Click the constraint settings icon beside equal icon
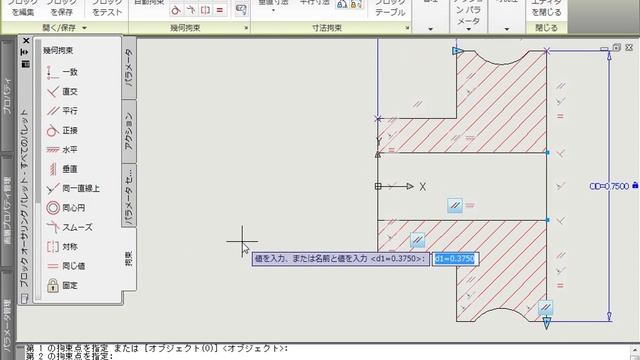Image resolution: width=640 pixels, height=360 pixels. [x=241, y=10]
